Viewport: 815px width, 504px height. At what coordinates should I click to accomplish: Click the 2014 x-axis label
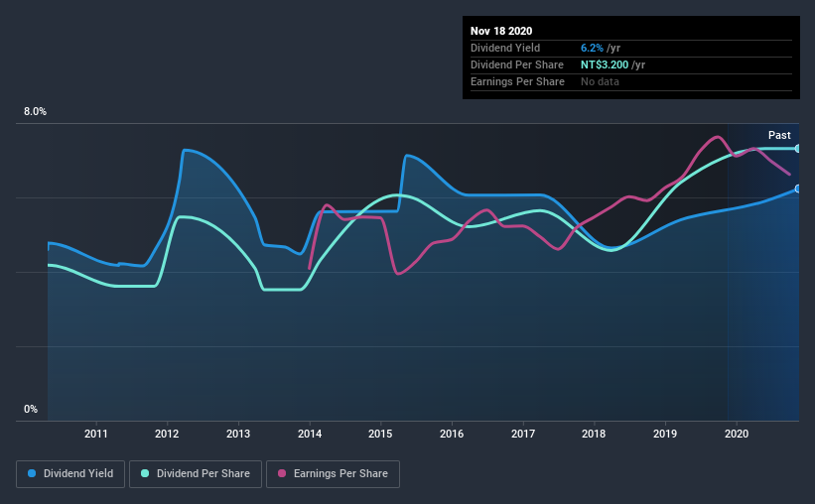[310, 434]
